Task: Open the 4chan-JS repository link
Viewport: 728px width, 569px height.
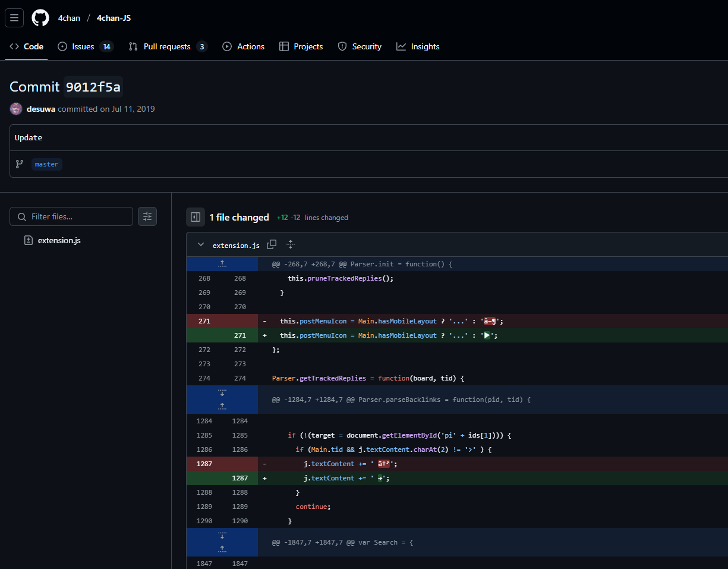Action: pyautogui.click(x=114, y=18)
